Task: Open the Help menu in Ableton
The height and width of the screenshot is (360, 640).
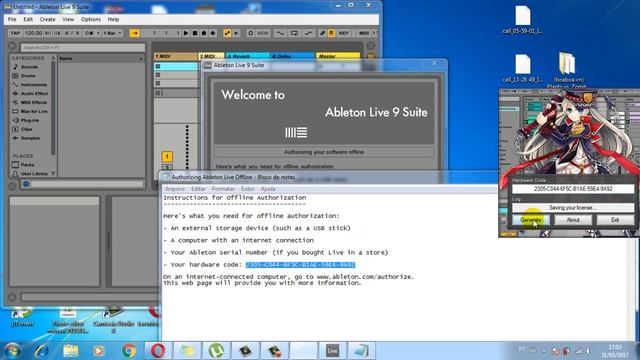Action: [x=113, y=19]
